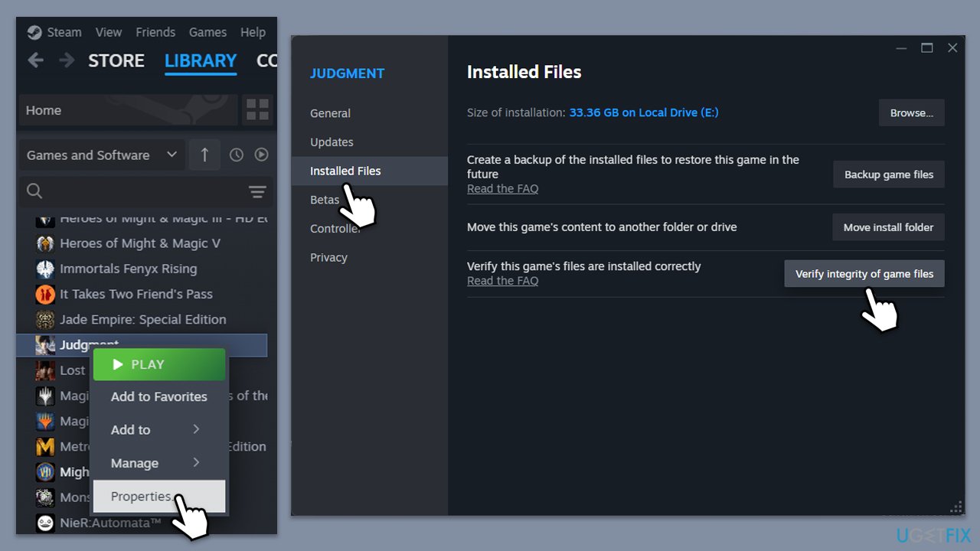Open the Updates settings tab
The image size is (980, 551).
coord(332,142)
